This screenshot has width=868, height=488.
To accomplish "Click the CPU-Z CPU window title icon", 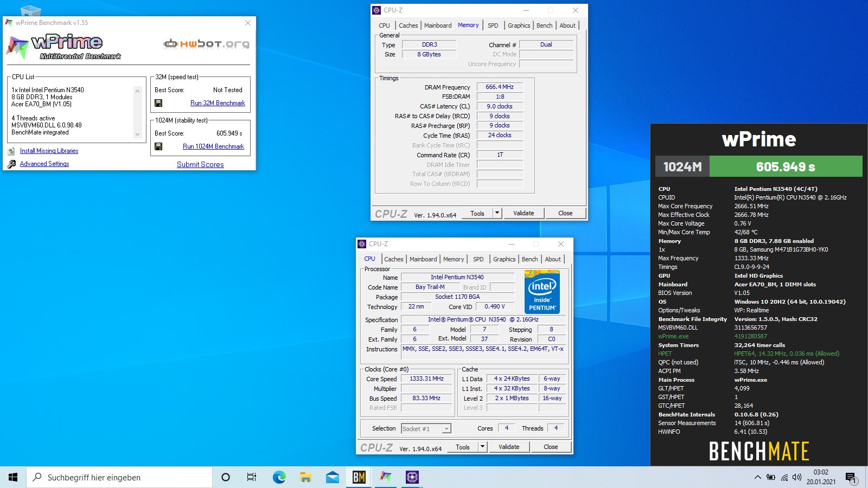I will point(362,244).
